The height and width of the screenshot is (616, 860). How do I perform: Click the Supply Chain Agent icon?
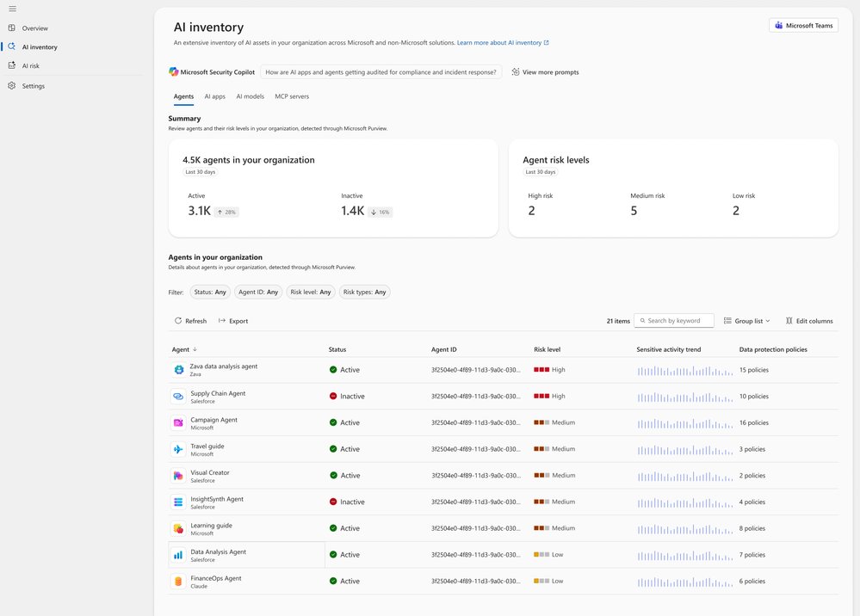pos(178,397)
